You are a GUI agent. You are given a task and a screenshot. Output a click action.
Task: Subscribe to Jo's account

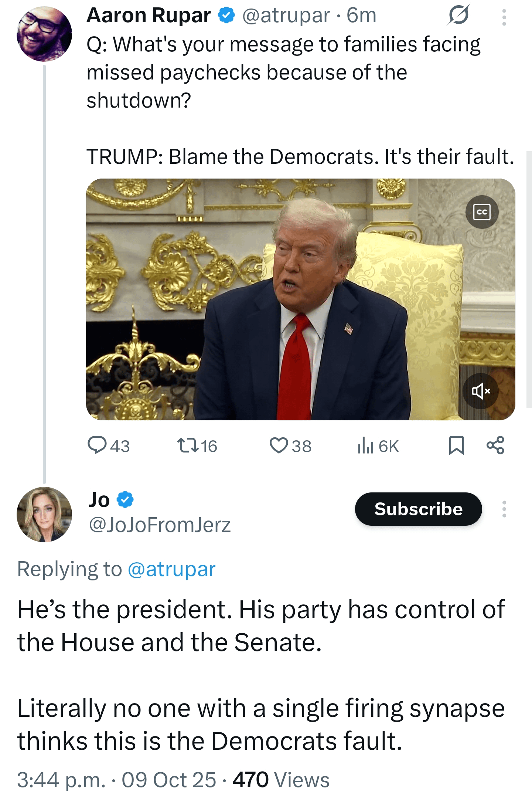418,509
